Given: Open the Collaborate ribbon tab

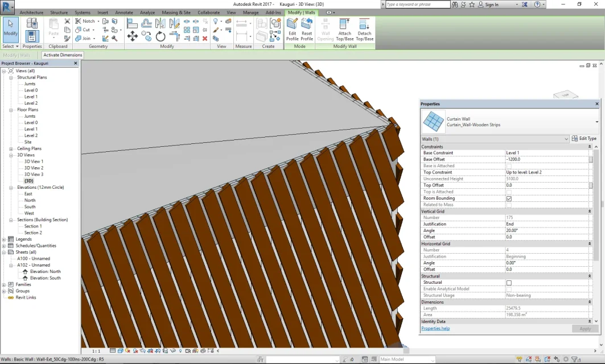Looking at the screenshot, I should 208,13.
